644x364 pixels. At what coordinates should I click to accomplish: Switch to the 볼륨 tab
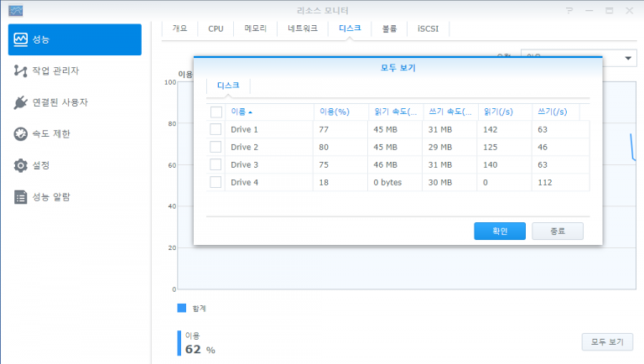[389, 29]
